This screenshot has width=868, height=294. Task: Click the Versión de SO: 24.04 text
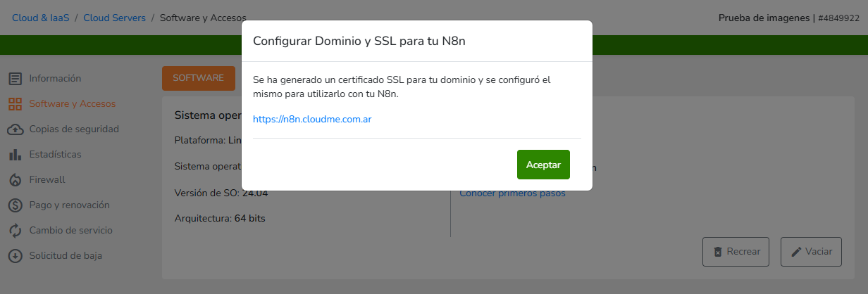pos(221,193)
